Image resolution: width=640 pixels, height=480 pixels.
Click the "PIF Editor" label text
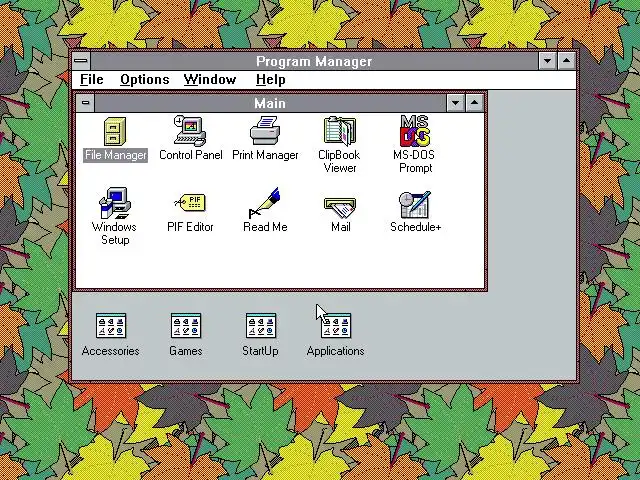pos(190,227)
